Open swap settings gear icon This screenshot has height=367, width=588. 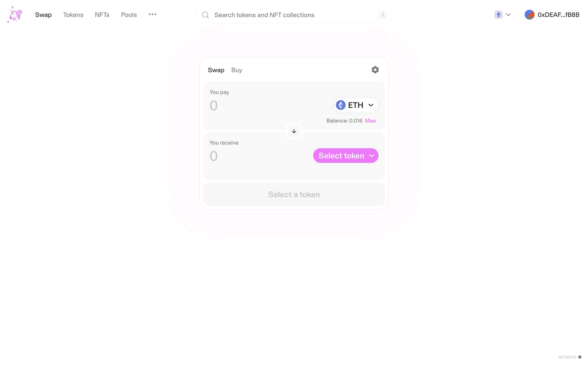coord(375,70)
